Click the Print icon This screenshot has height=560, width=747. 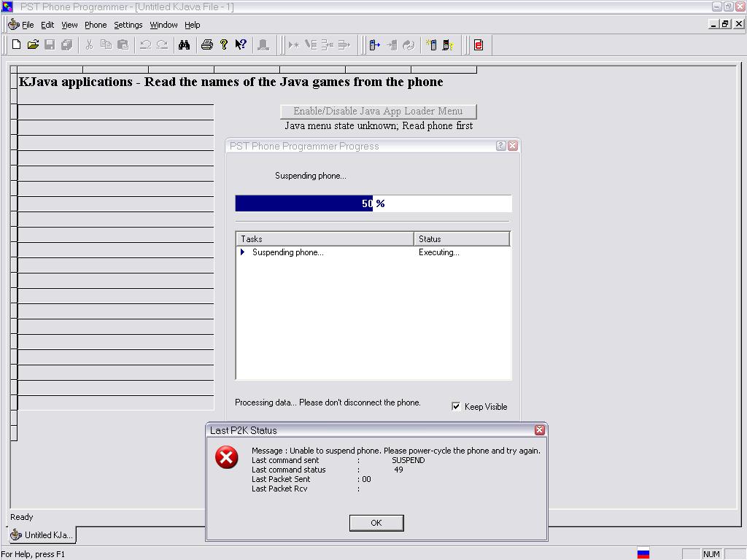[x=206, y=44]
